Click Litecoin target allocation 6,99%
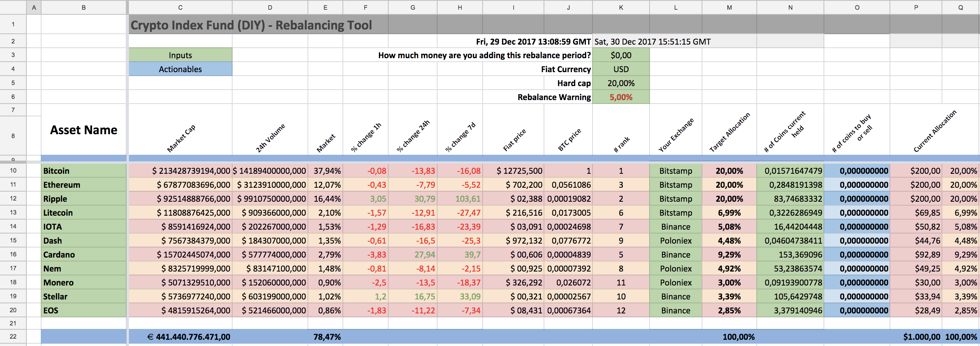Screen dimensions: 980x346 click(729, 213)
